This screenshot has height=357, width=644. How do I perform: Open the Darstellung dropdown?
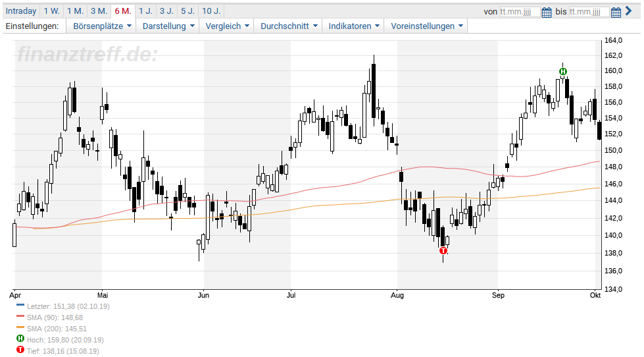tap(168, 26)
